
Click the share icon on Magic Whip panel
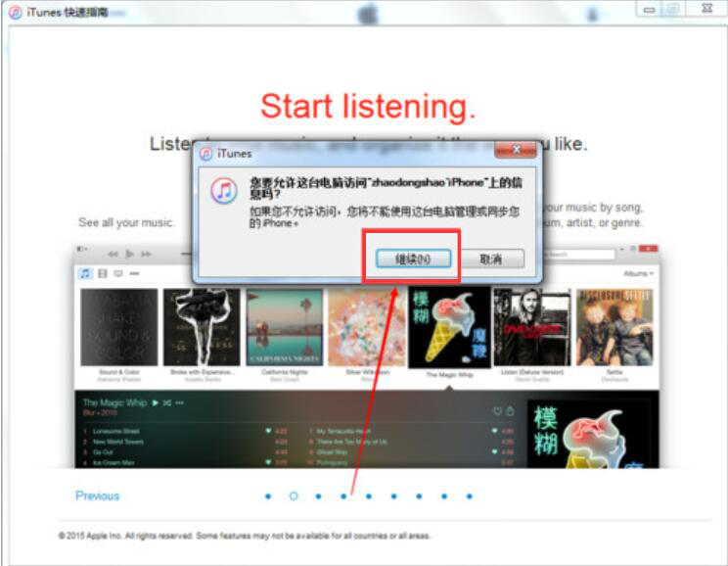point(510,410)
